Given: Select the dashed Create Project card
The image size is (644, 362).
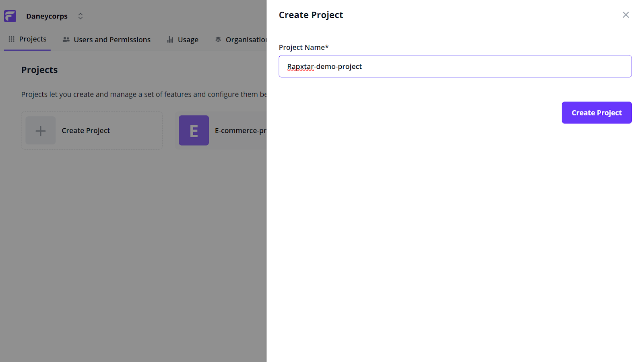Looking at the screenshot, I should [x=92, y=130].
